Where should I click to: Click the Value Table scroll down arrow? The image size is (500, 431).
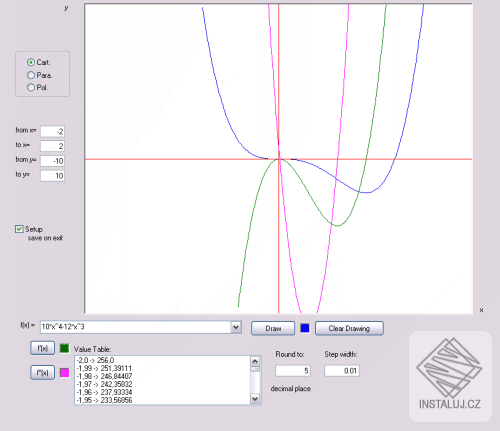click(255, 399)
